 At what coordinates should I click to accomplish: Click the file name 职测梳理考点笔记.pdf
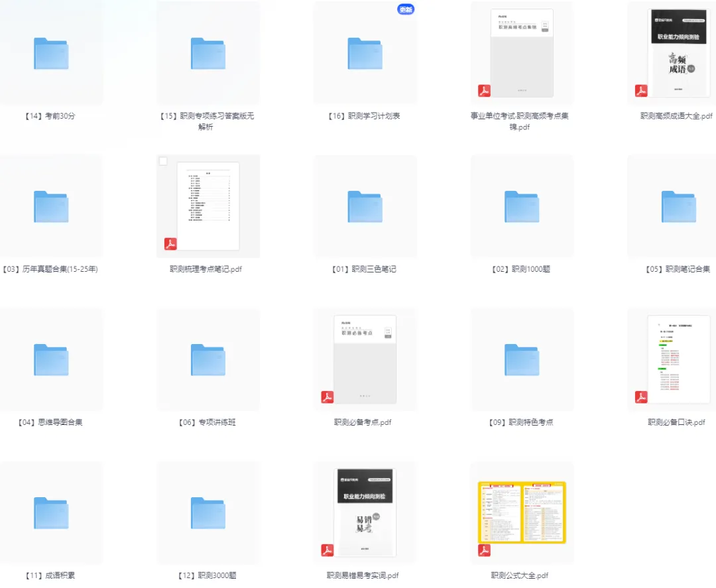(x=206, y=269)
